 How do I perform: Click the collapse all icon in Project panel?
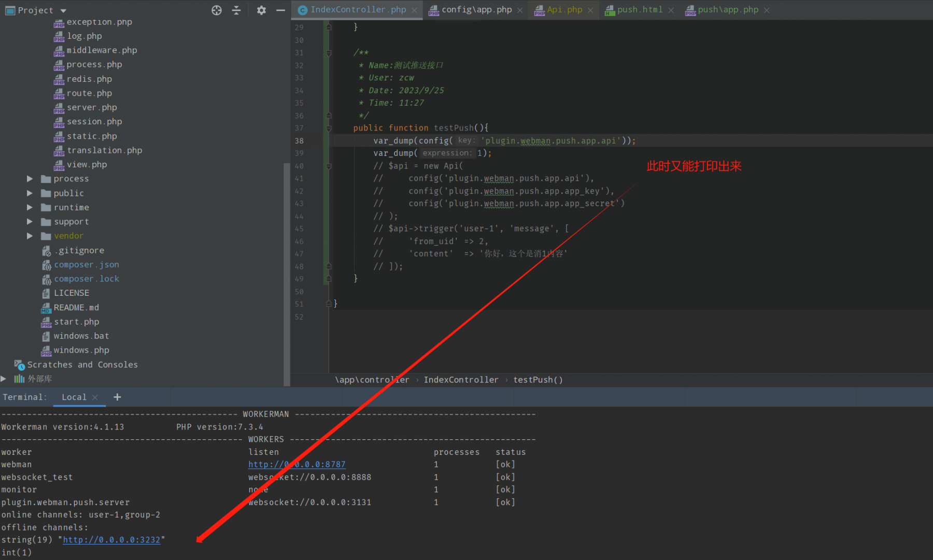(x=236, y=10)
